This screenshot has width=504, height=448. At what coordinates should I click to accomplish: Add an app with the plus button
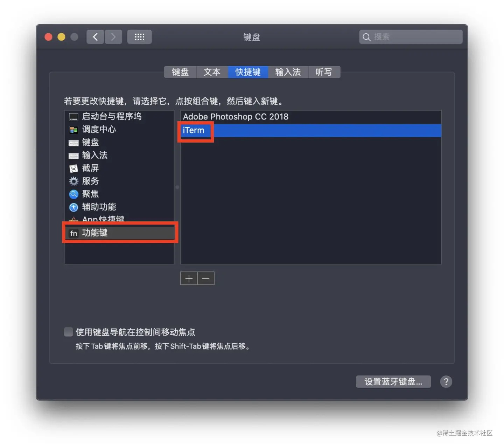click(189, 278)
